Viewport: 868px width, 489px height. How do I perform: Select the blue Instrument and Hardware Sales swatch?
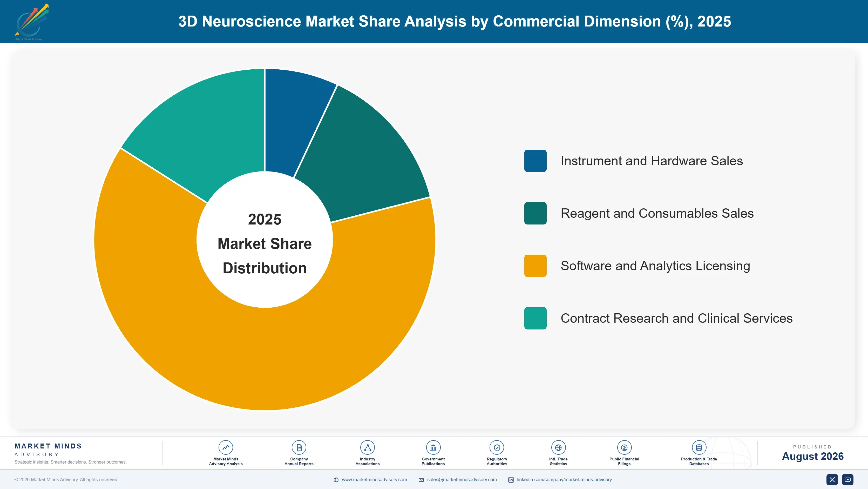(535, 161)
